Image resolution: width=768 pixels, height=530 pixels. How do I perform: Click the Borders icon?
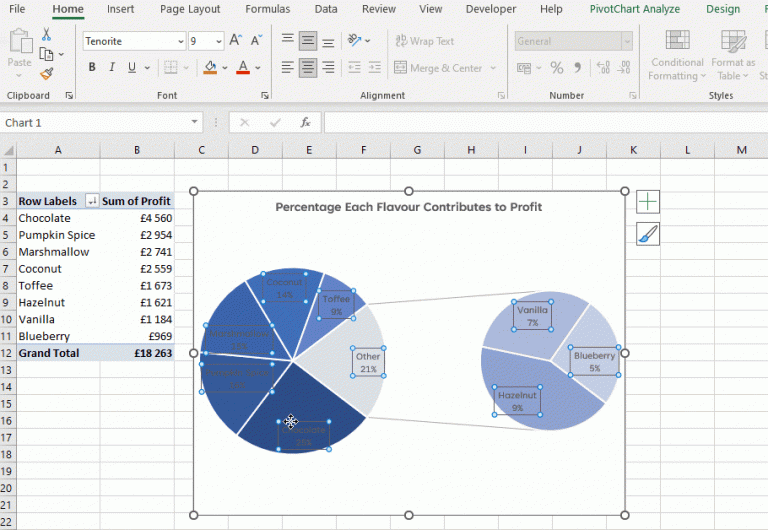pos(170,68)
